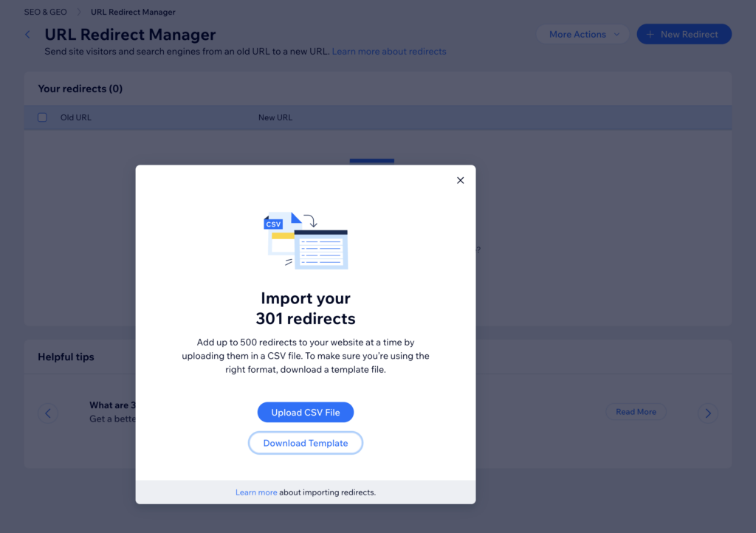Click Learn more in the dialog footer
756x533 pixels.
click(256, 492)
